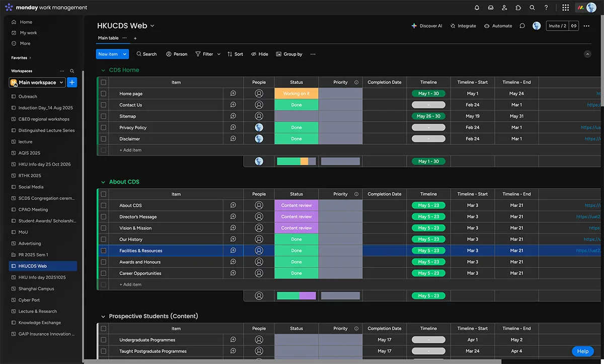Open the help question mark icon

tap(546, 8)
